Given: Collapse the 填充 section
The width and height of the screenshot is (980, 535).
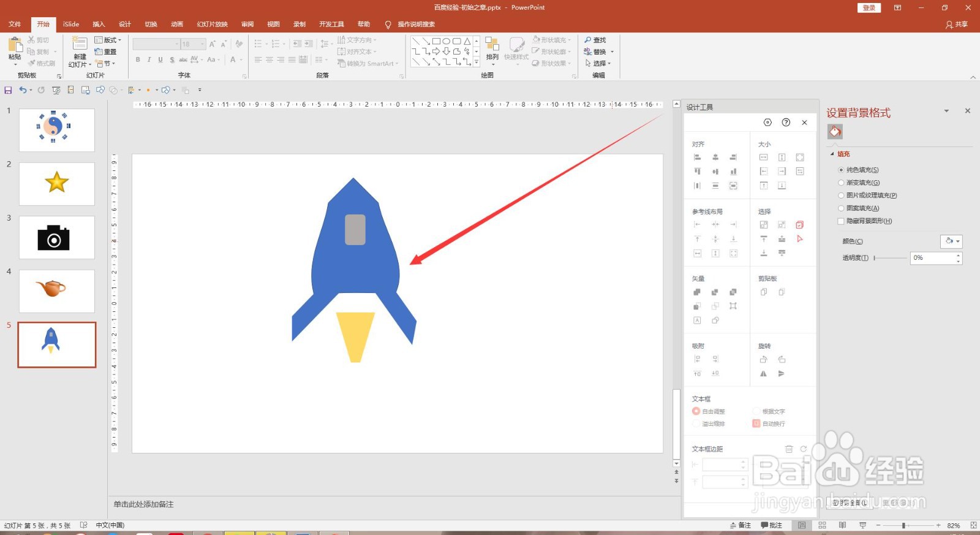Looking at the screenshot, I should pos(832,154).
